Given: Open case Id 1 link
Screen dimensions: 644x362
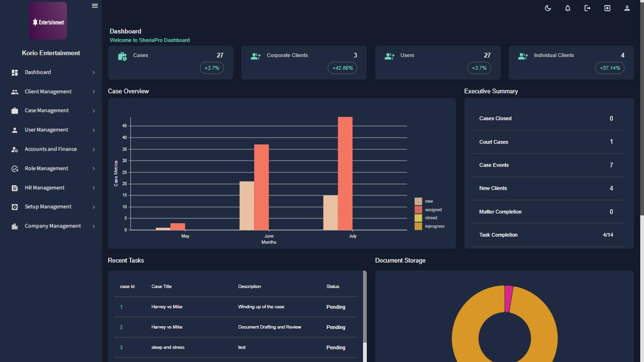Looking at the screenshot, I should 121,307.
